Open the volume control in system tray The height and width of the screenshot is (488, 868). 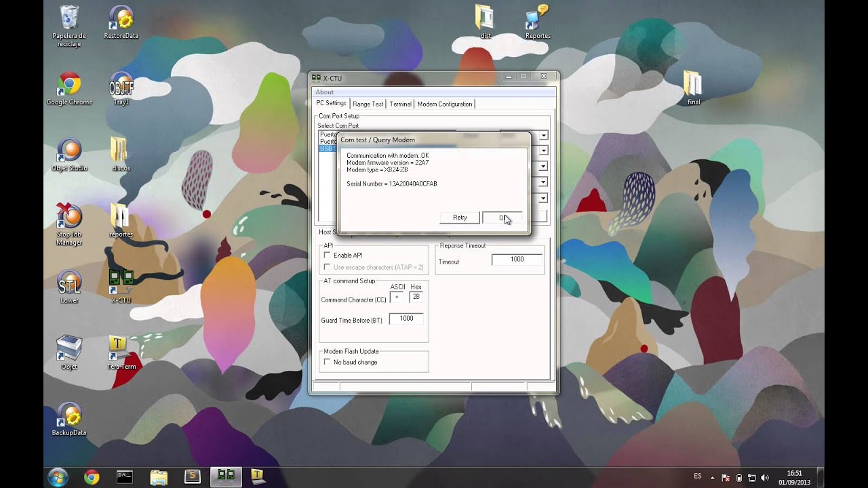pyautogui.click(x=765, y=477)
